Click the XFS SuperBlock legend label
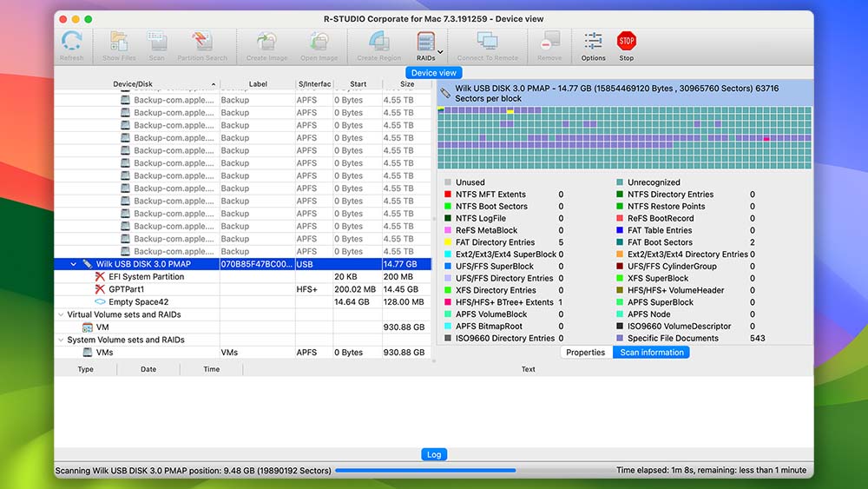Image resolution: width=868 pixels, height=489 pixels. point(658,279)
